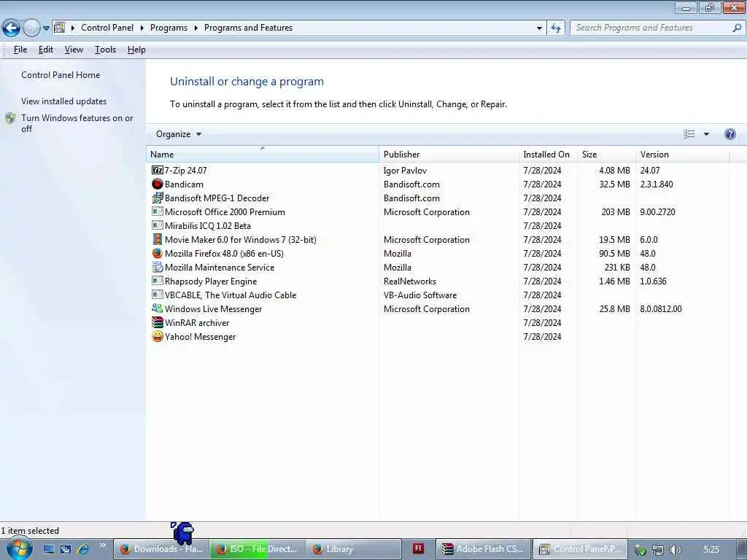
Task: Click the search magnifier icon
Action: click(737, 28)
